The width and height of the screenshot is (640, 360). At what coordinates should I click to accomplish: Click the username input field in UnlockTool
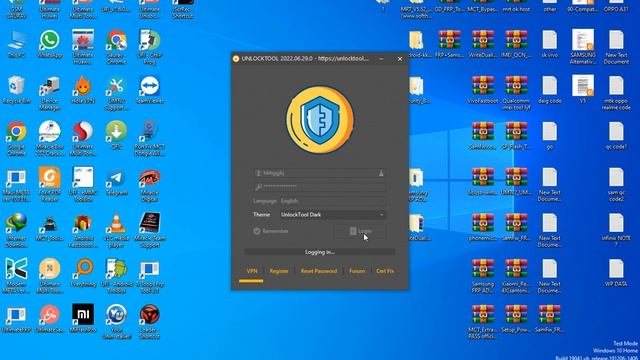[320, 173]
